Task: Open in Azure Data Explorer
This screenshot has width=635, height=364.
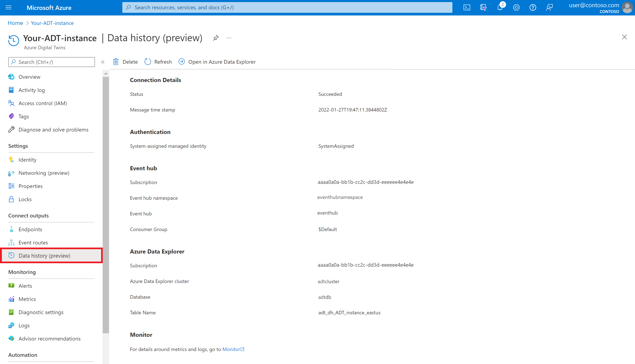Action: coord(222,62)
